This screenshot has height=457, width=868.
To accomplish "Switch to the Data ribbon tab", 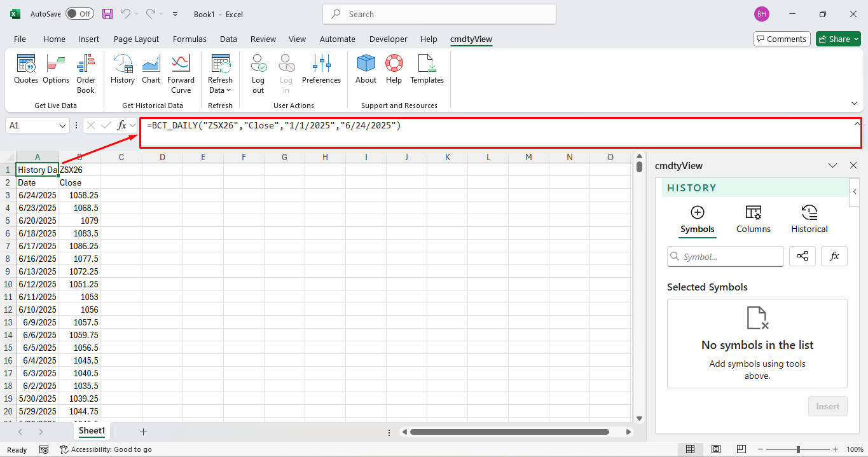I will [228, 39].
